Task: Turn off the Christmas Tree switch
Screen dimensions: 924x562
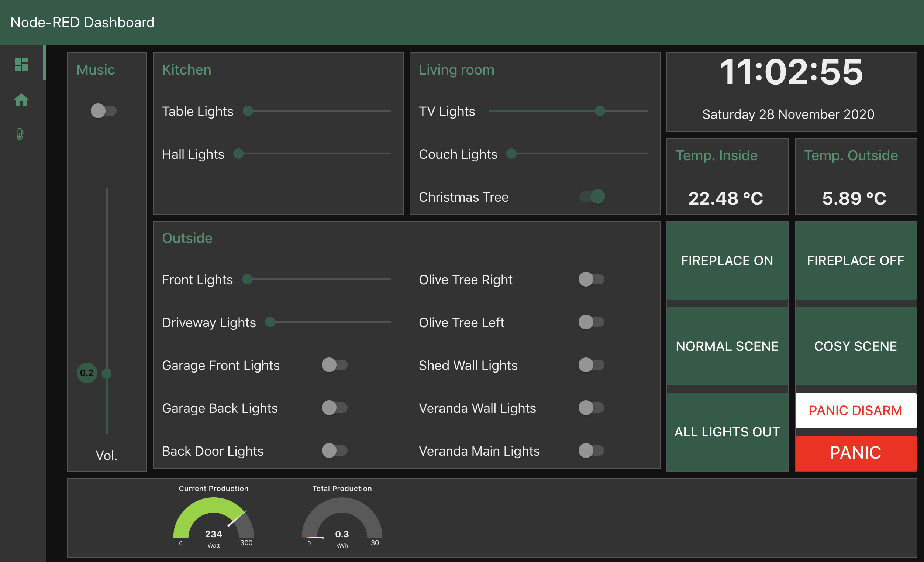Action: 592,196
